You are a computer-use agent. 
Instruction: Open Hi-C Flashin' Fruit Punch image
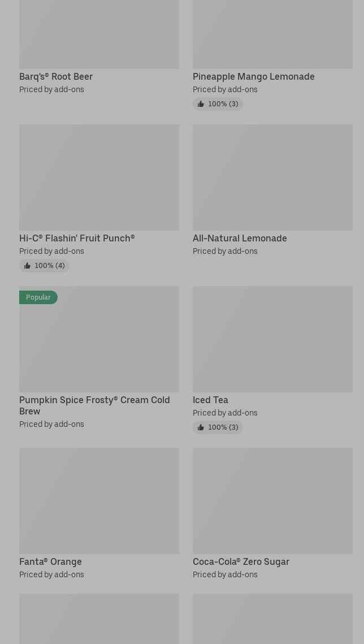pos(99,178)
